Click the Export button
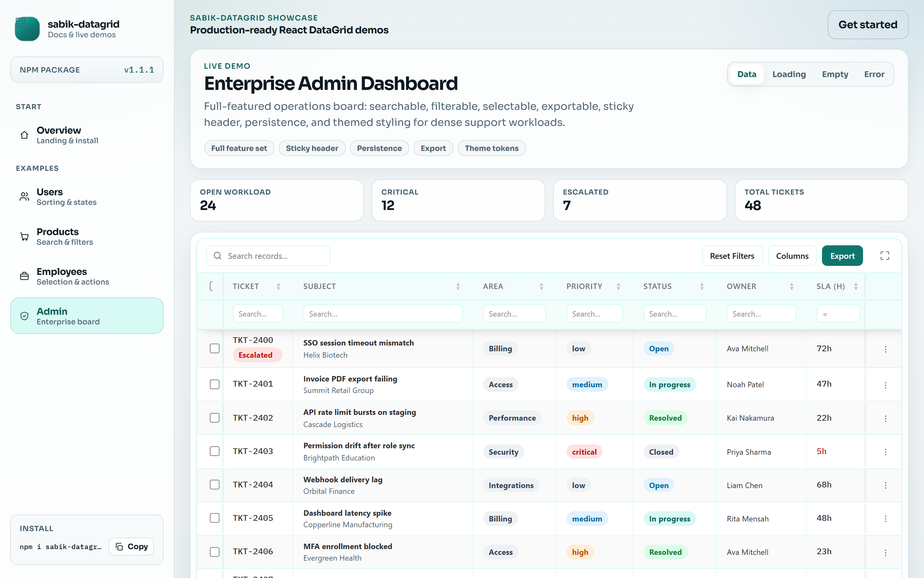924x578 pixels. click(x=842, y=256)
